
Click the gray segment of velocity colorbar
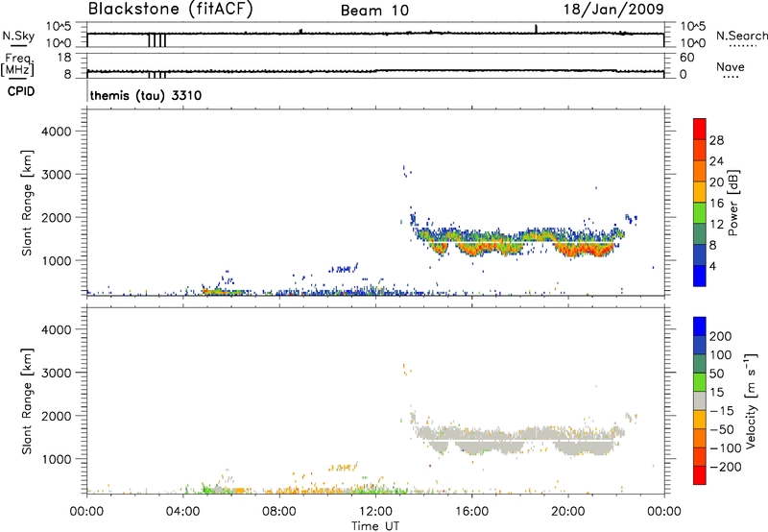coord(700,400)
